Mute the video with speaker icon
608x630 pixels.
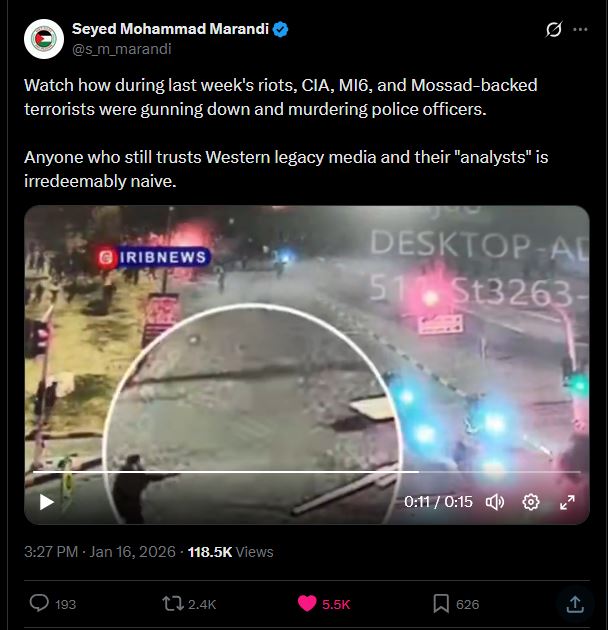(x=495, y=502)
